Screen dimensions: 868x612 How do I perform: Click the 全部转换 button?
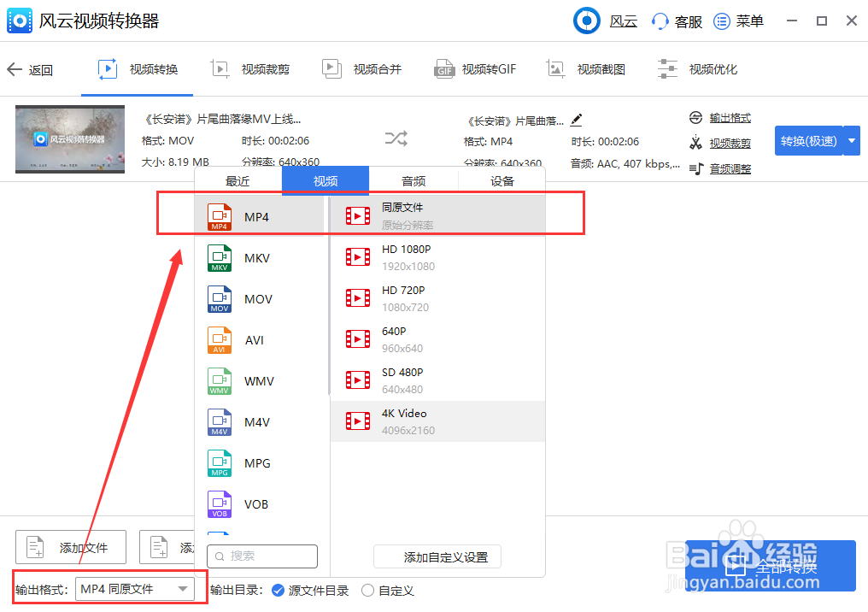(771, 566)
